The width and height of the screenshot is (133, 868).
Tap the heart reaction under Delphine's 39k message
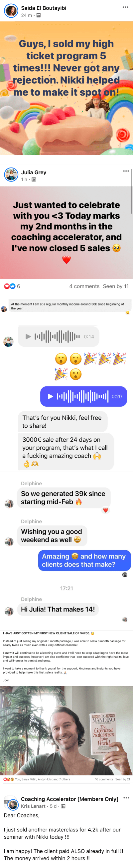(105, 510)
